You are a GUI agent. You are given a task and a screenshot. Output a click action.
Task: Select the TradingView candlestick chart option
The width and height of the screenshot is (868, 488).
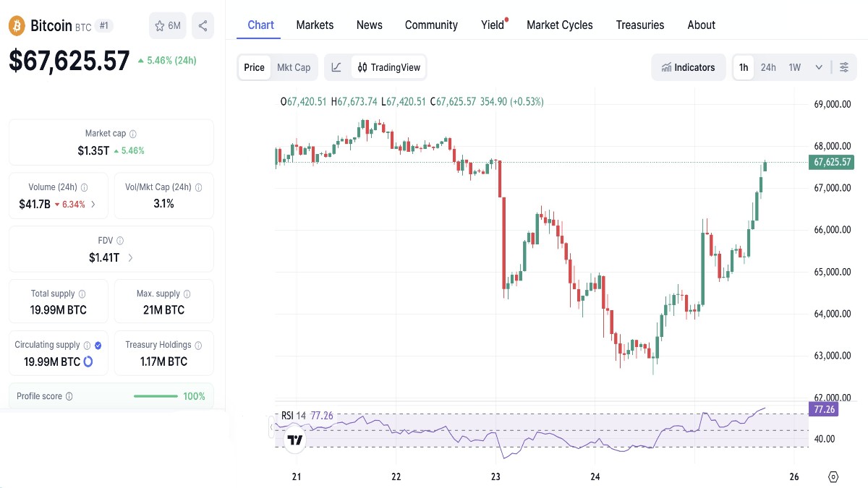[388, 67]
